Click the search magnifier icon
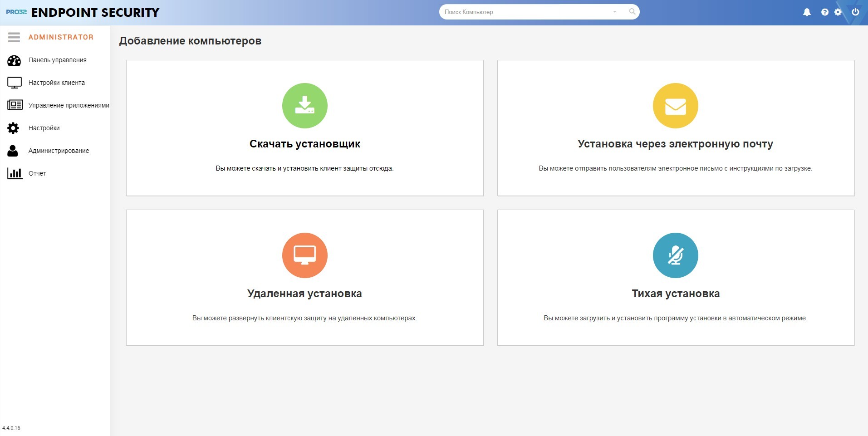 (632, 12)
